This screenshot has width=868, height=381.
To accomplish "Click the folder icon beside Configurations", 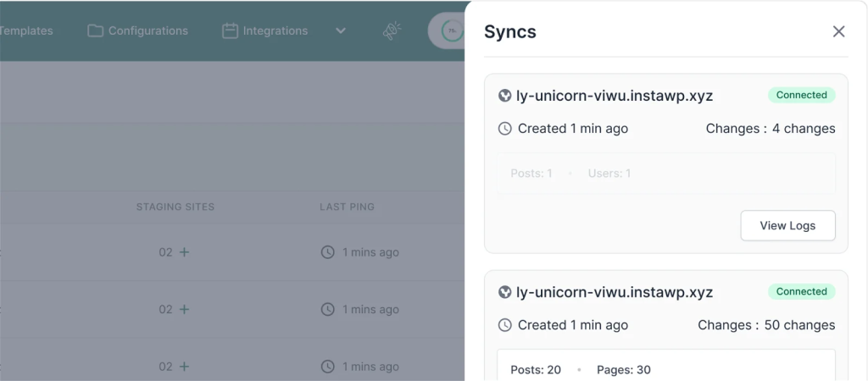I will 95,31.
